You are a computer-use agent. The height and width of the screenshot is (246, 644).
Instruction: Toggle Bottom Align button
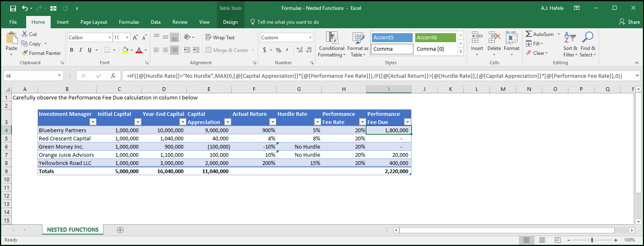pos(174,37)
